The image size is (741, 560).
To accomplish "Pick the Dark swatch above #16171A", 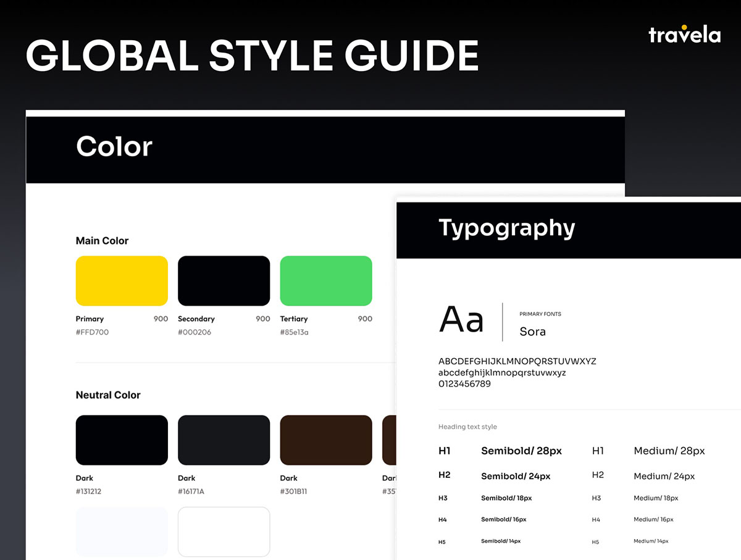I will (224, 440).
